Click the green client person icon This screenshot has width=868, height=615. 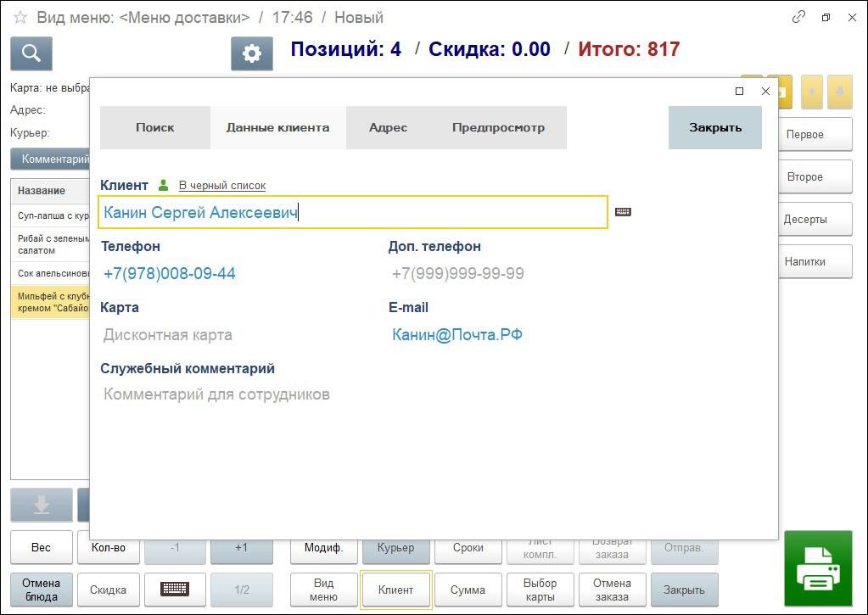[x=164, y=185]
